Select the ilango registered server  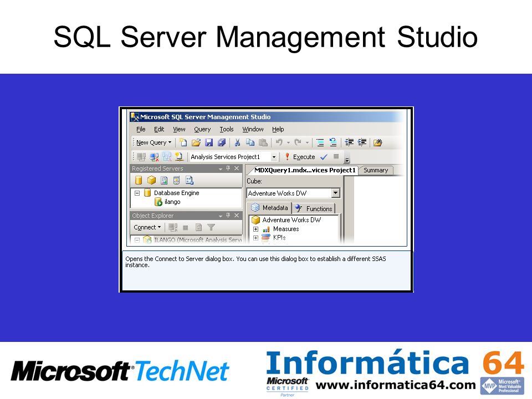(167, 202)
